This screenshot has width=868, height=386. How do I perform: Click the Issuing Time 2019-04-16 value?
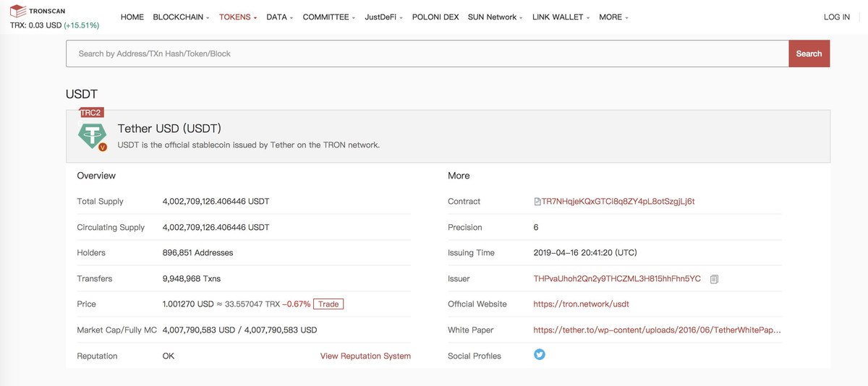point(585,253)
